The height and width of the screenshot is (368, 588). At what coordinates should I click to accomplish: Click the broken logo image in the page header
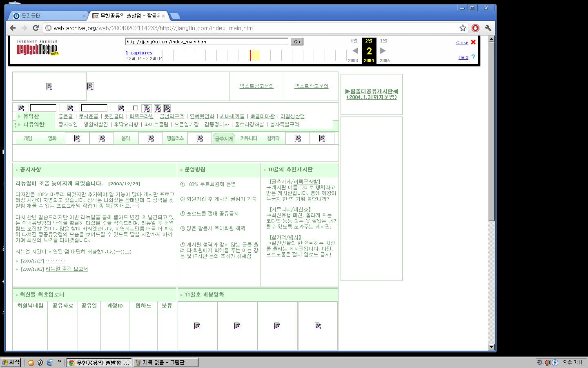click(49, 86)
